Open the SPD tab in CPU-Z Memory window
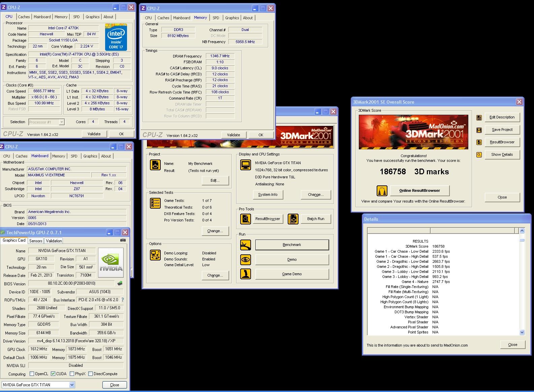Screen dimensions: 534x392 click(216, 18)
